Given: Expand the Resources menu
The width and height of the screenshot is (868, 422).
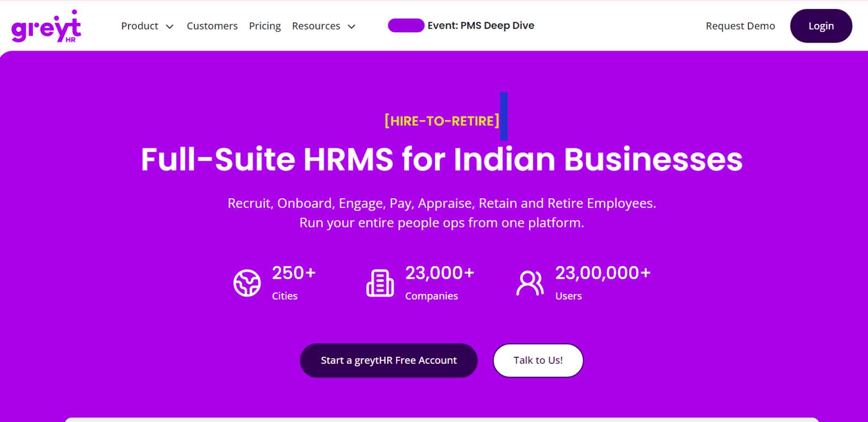Looking at the screenshot, I should click(x=316, y=26).
